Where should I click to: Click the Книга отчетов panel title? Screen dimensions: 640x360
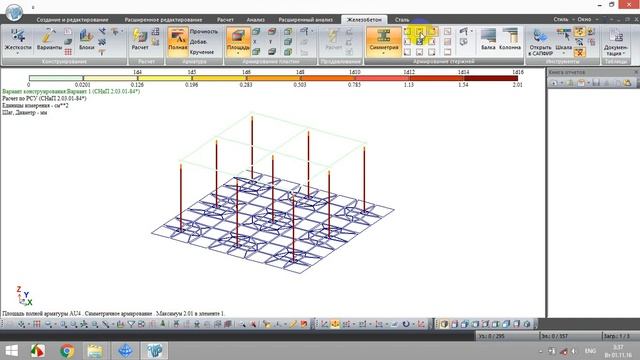pos(567,72)
